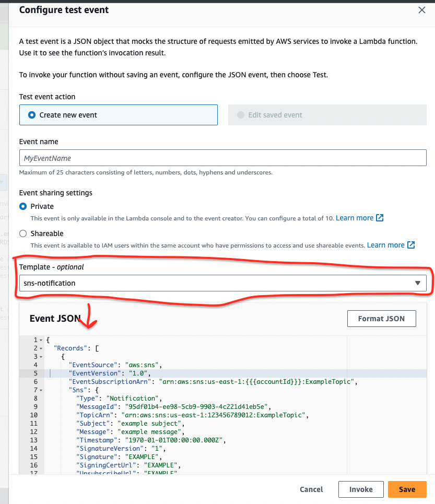
Task: Collapse the JSON root object at line 1
Action: click(41, 340)
